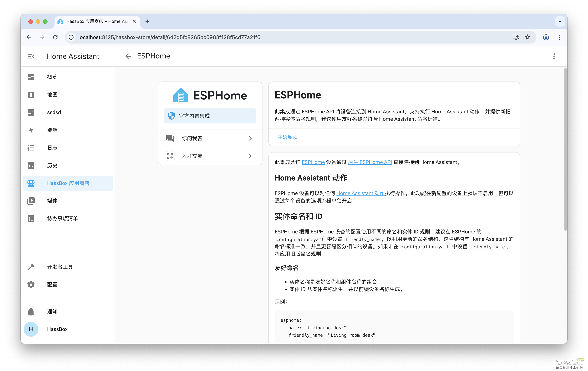Click the friendly_name: "Living room desk" code line

(x=332, y=335)
